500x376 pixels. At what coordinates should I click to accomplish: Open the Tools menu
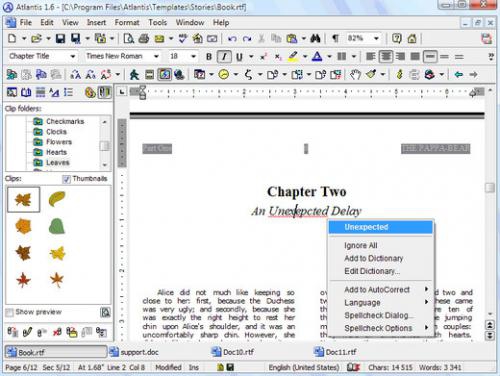coord(158,23)
